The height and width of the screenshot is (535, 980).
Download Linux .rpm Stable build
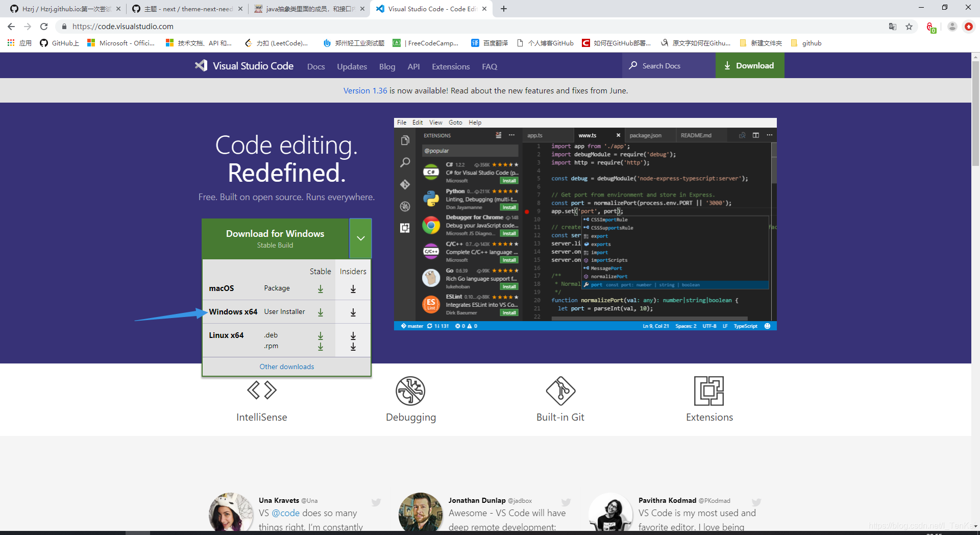[x=321, y=347]
